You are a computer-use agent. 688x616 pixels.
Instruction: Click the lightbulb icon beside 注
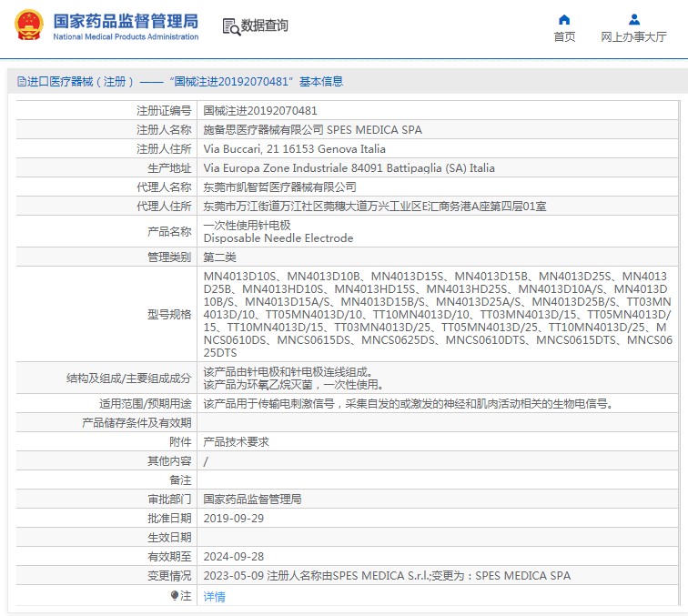174,595
